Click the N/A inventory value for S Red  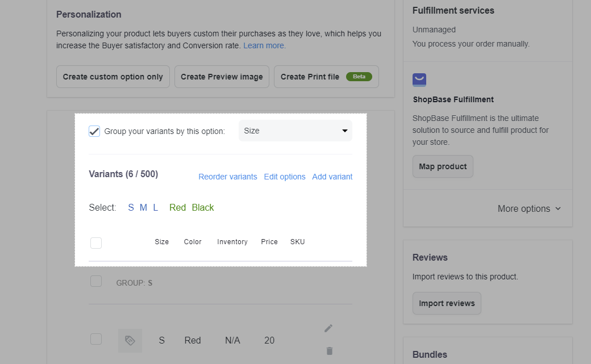pos(232,340)
